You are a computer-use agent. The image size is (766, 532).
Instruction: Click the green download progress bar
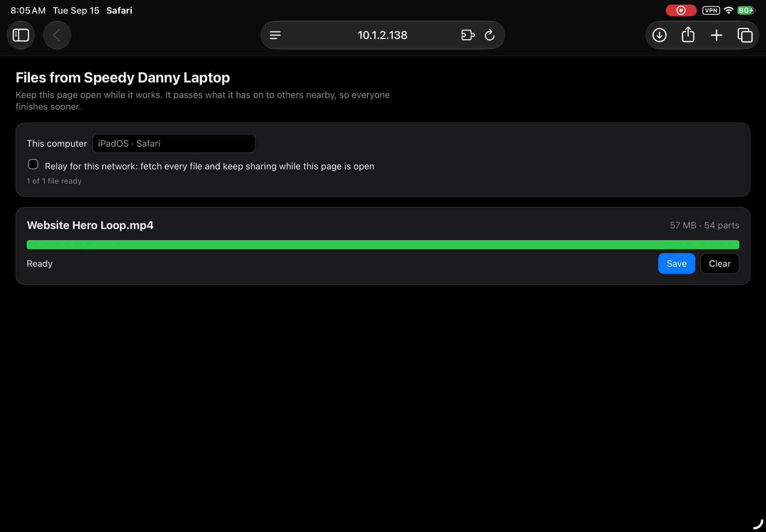coord(383,244)
